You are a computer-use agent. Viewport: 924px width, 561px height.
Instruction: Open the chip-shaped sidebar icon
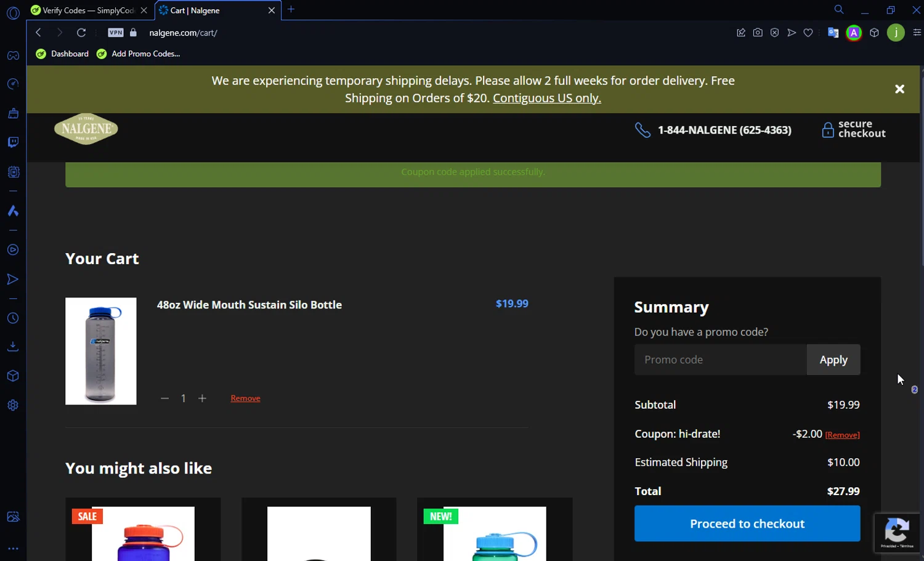coord(13,172)
